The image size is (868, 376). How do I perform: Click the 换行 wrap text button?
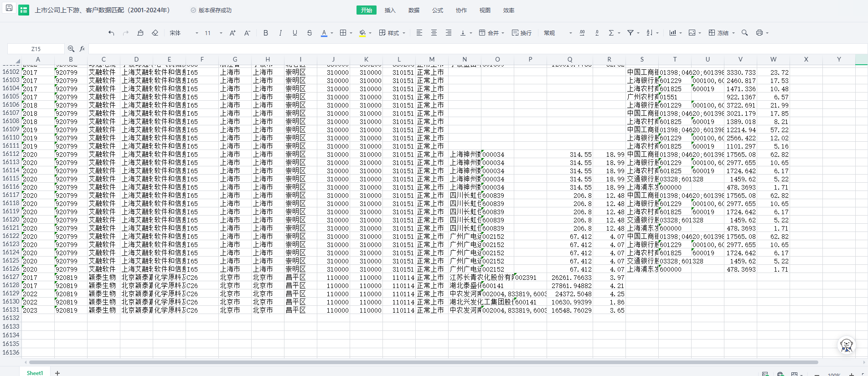tap(522, 33)
